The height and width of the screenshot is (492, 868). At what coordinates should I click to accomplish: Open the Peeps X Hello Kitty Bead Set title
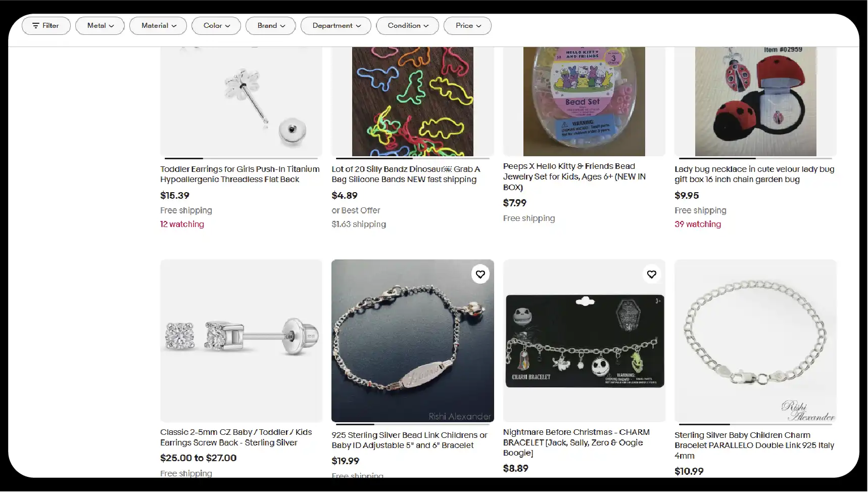(574, 176)
